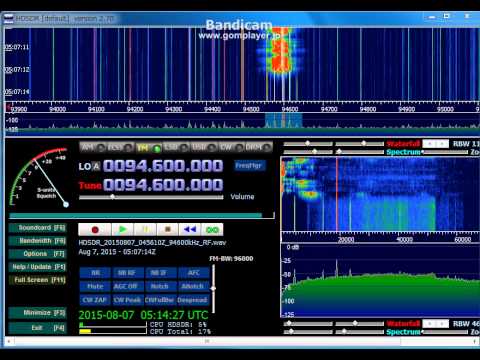Stop playback with the Stop button
This screenshot has height=360, width=480.
(168, 230)
